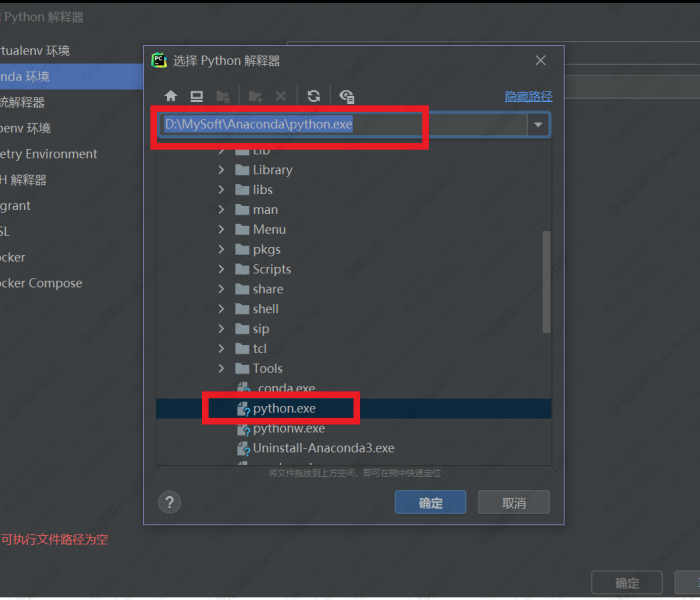This screenshot has width=700, height=600.
Task: Expand the Menu folder
Action: click(x=221, y=229)
